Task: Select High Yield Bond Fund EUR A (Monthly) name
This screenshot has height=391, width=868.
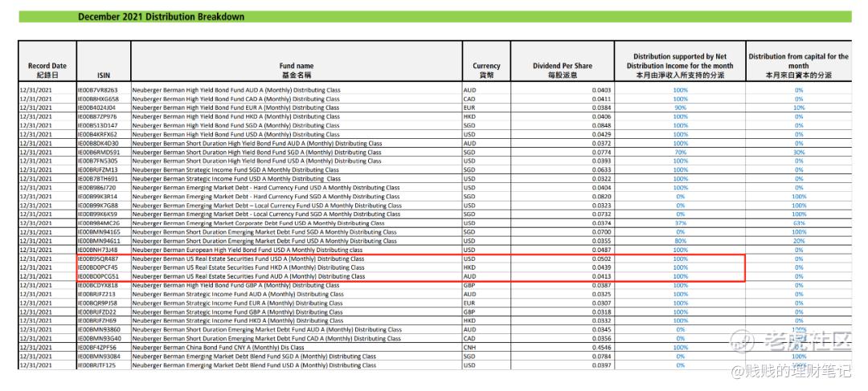Action: (x=235, y=108)
